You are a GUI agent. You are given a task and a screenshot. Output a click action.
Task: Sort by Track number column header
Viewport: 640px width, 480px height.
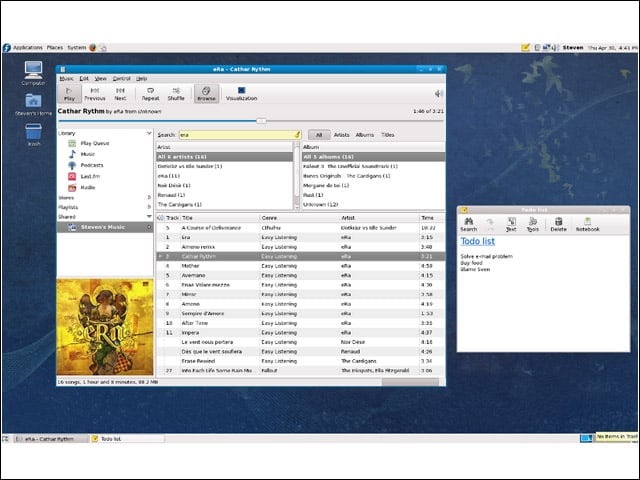pos(172,218)
